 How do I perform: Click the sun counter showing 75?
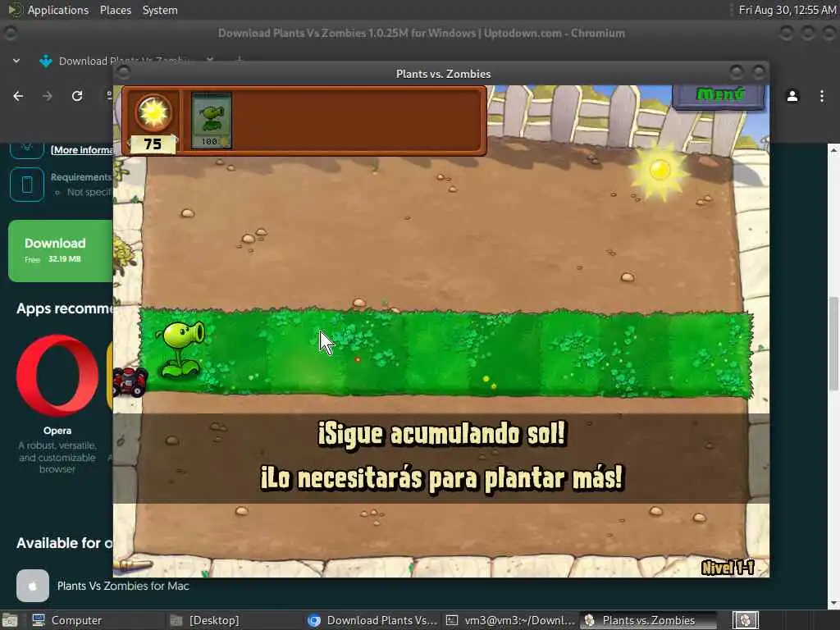click(153, 144)
